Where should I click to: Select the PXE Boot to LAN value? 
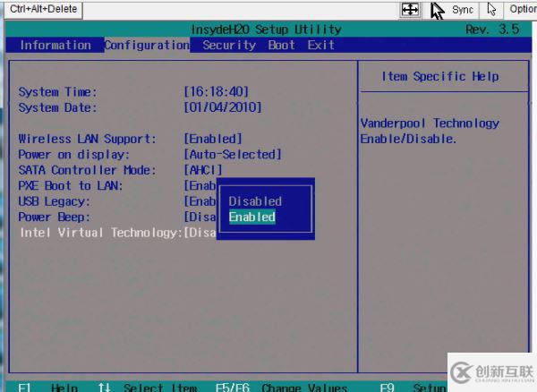200,186
